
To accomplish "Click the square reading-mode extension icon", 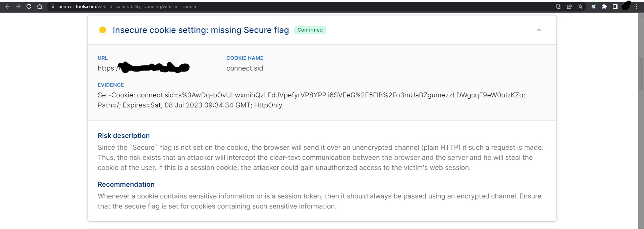I will [x=615, y=6].
